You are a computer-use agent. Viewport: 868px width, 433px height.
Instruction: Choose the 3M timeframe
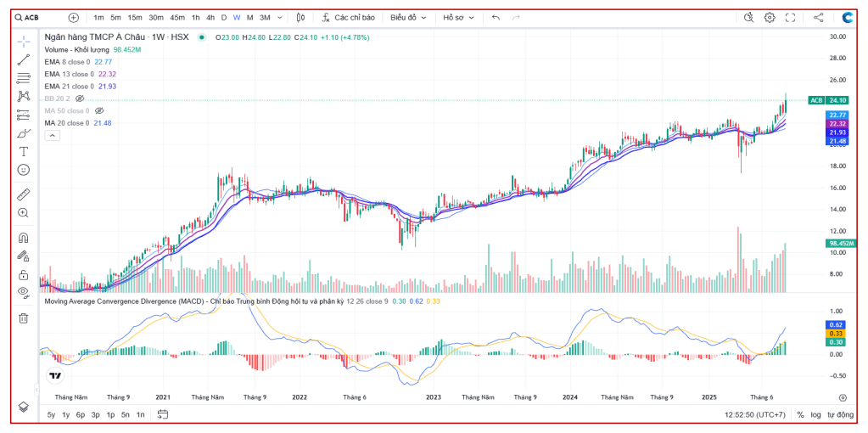click(266, 17)
